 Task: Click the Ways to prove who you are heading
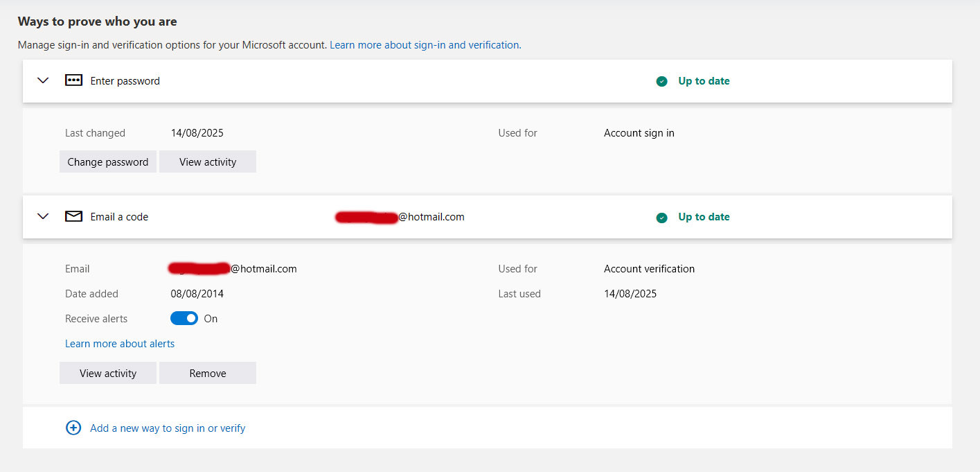point(98,21)
